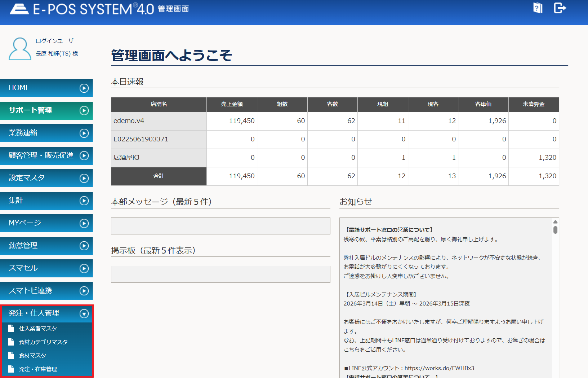The height and width of the screenshot is (378, 588).
Task: Click the 本部メッセージ empty message box
Action: [x=220, y=226]
